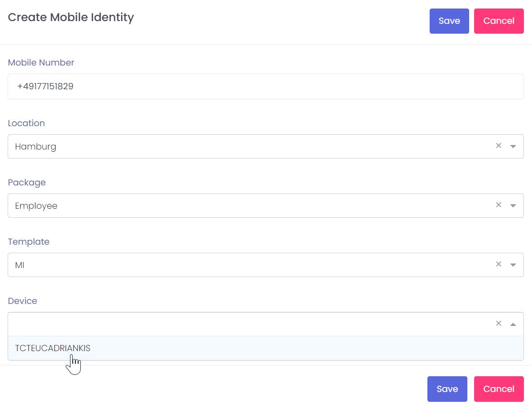The height and width of the screenshot is (409, 532).
Task: Click the Device field label
Action: [x=22, y=301]
